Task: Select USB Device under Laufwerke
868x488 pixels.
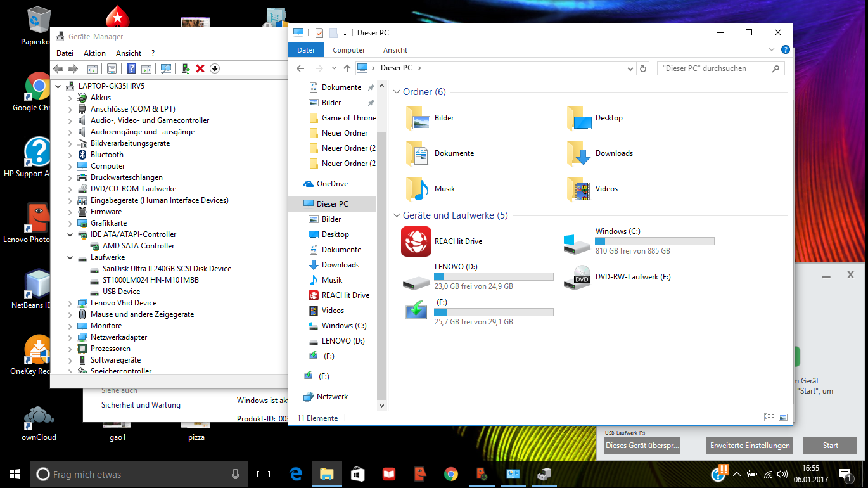Action: (x=121, y=292)
